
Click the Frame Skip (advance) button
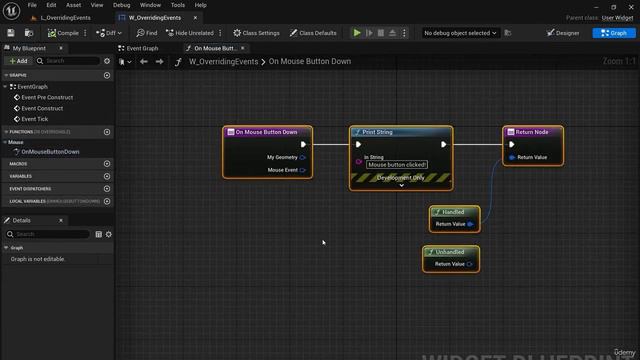(x=369, y=33)
